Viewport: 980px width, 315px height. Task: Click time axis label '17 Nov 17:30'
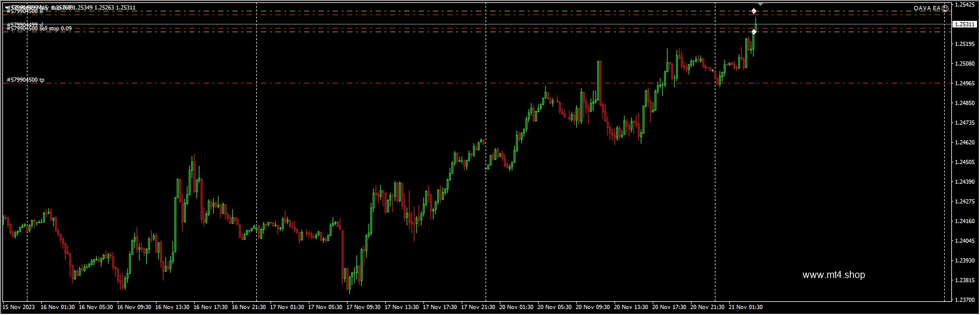(x=440, y=308)
